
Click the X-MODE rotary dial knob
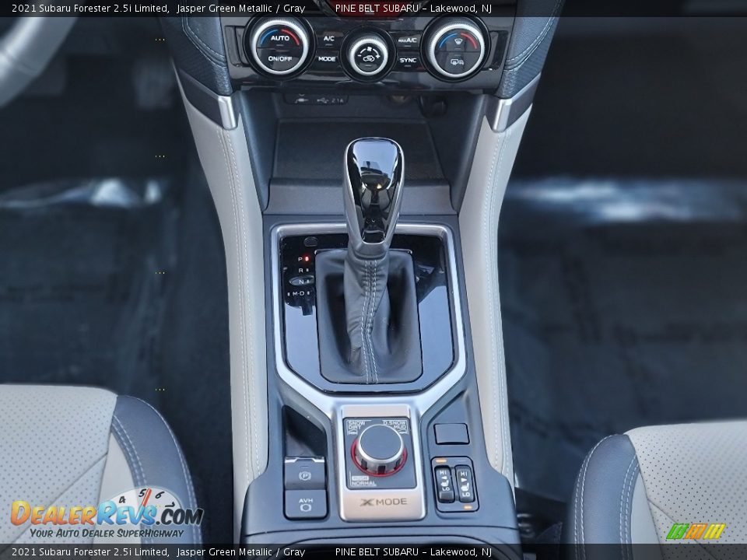point(380,448)
